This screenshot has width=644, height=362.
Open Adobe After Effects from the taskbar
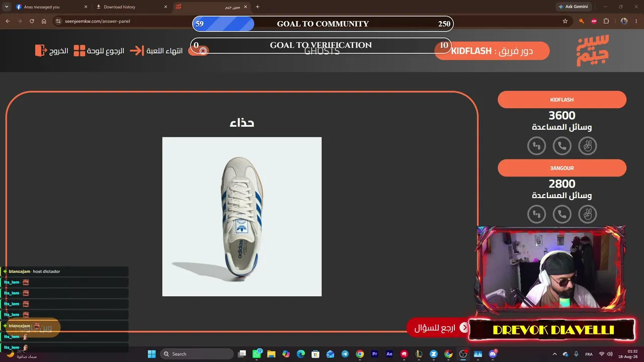(389, 354)
